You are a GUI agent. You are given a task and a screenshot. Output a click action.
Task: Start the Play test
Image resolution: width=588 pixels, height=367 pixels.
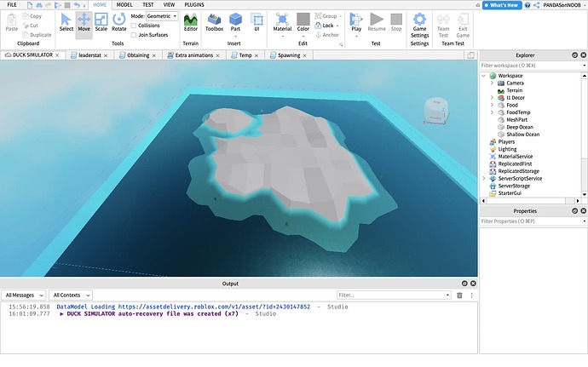356,22
